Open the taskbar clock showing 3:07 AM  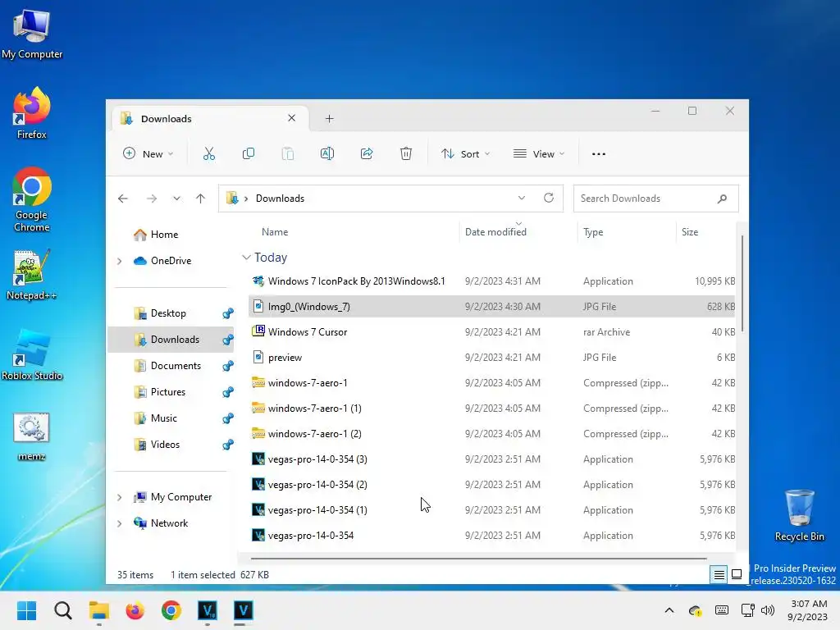807,610
